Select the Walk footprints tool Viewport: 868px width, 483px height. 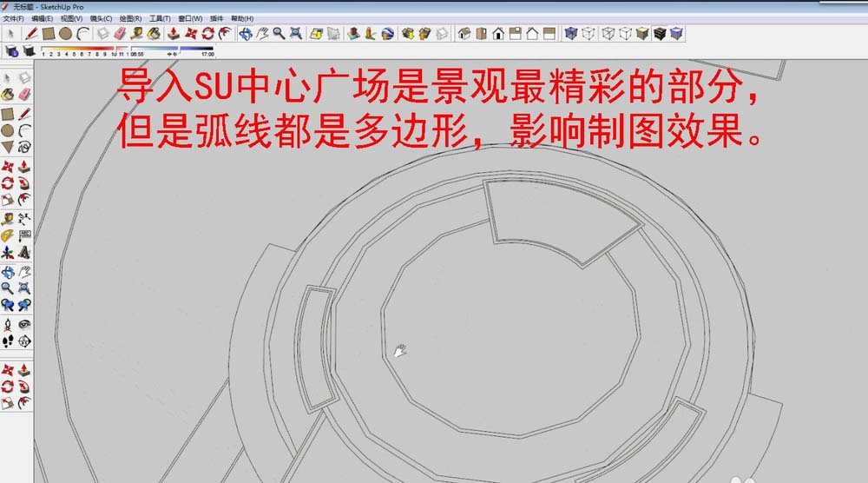pos(8,341)
